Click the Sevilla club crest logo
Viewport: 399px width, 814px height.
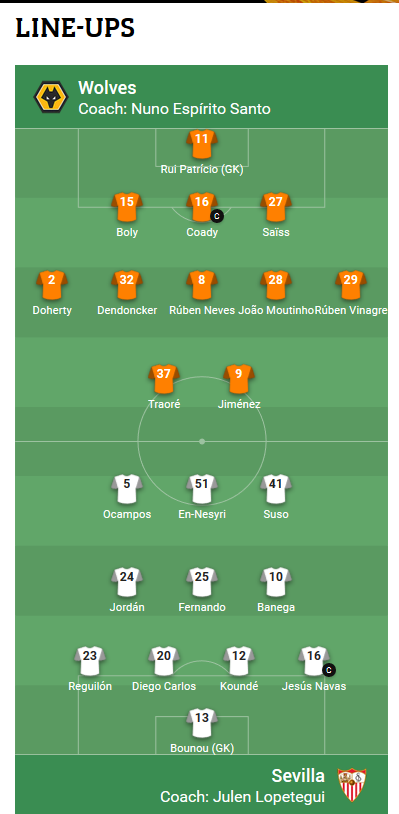click(x=352, y=784)
